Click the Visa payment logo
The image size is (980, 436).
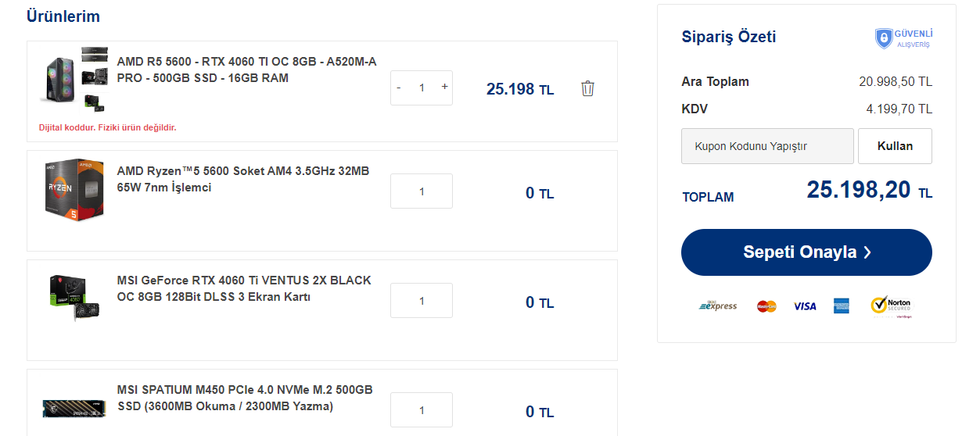(x=805, y=306)
